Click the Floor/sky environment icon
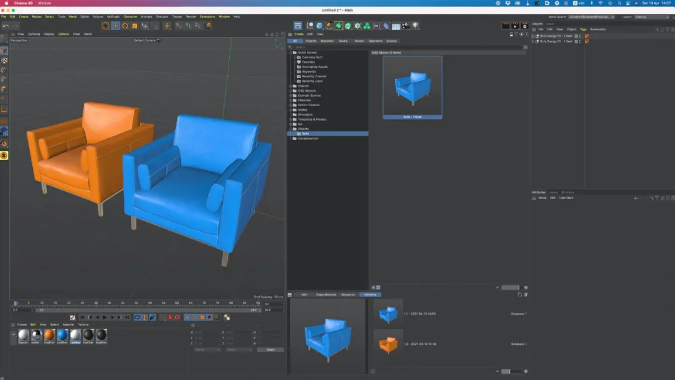The height and width of the screenshot is (380, 675). [396, 26]
